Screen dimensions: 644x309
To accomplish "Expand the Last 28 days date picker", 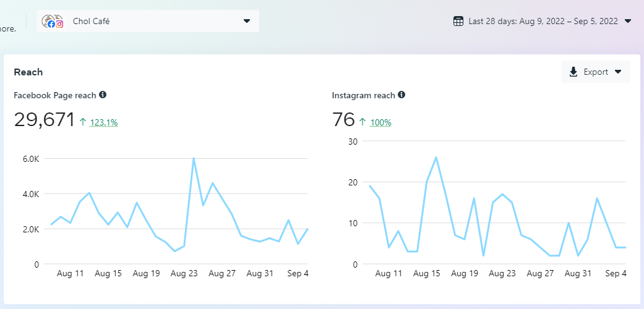I will [628, 21].
